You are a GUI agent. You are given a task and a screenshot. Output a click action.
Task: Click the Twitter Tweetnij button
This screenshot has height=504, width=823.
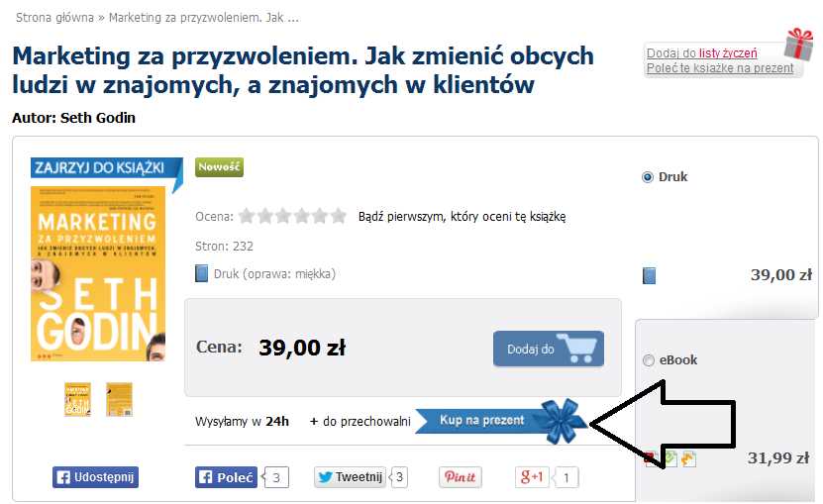350,477
